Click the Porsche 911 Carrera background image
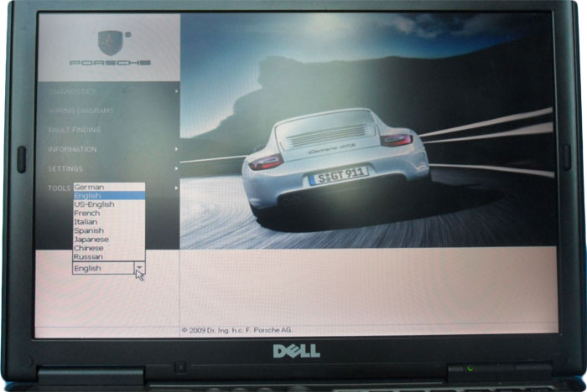The width and height of the screenshot is (587, 392). tap(367, 131)
